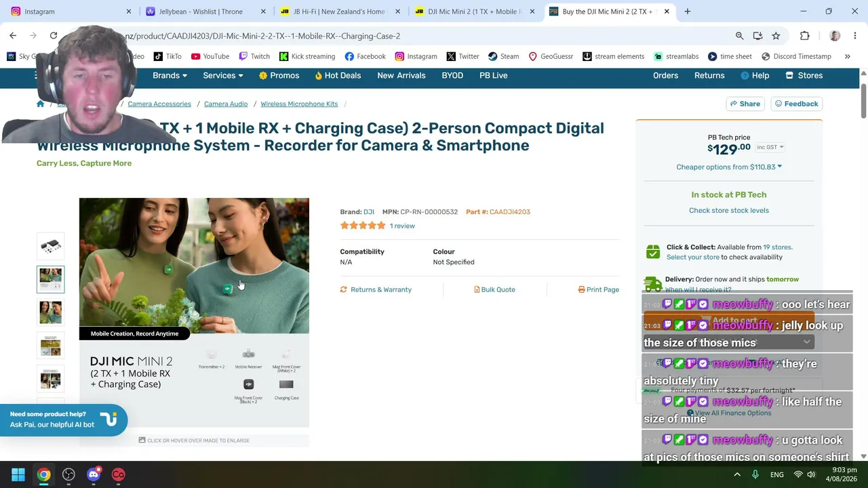Open the Ask Pai AI bot helper
The width and height of the screenshot is (868, 488).
[64, 420]
